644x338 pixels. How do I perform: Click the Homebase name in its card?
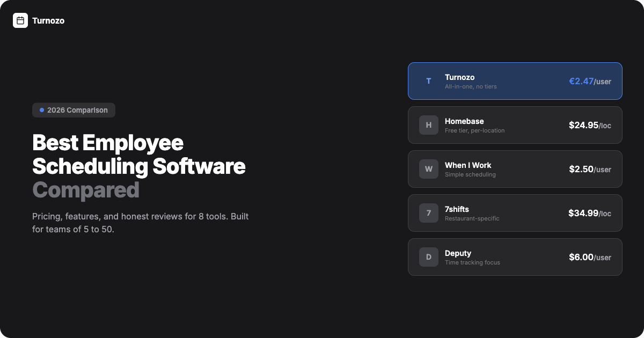[x=464, y=121]
